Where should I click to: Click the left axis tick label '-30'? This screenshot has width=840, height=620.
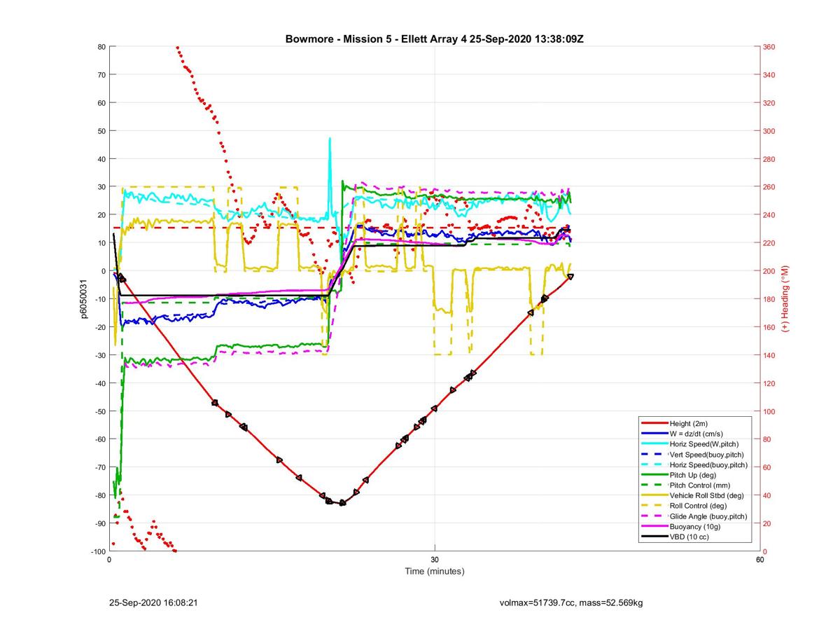(99, 355)
